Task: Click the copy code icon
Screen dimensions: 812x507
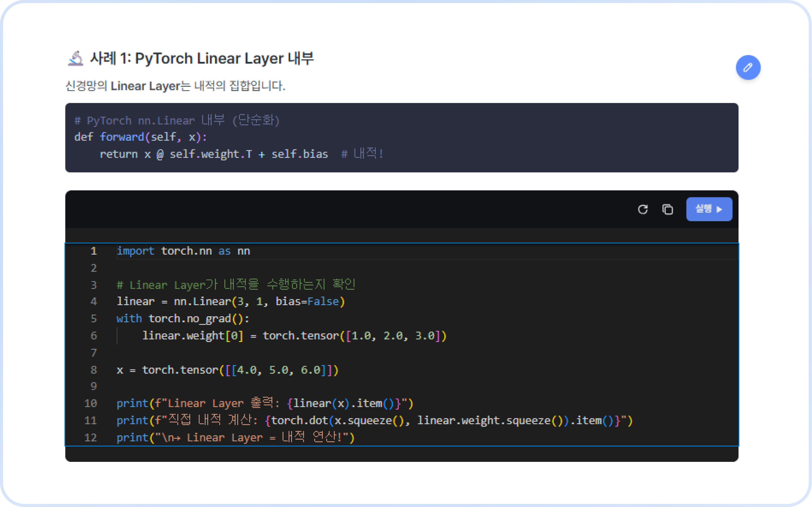Action: [x=668, y=209]
